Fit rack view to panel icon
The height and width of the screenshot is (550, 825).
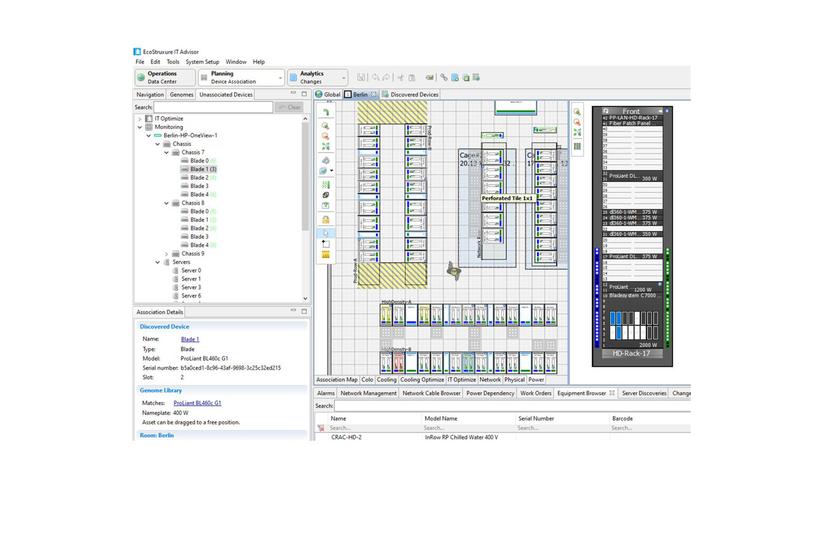[x=577, y=133]
